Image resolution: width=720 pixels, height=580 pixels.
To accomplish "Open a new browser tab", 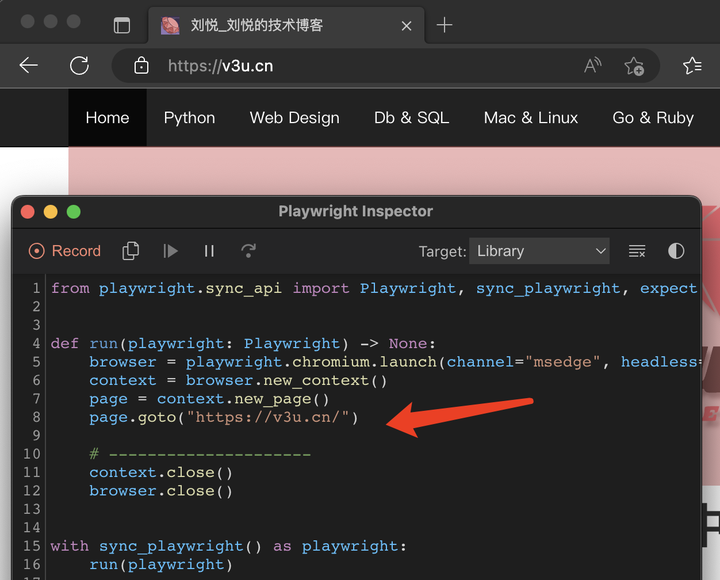I will (445, 25).
